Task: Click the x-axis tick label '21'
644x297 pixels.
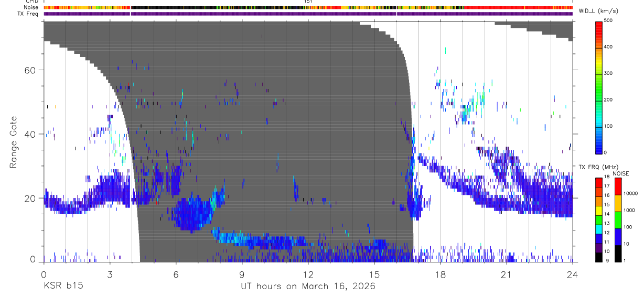Action: tap(507, 274)
